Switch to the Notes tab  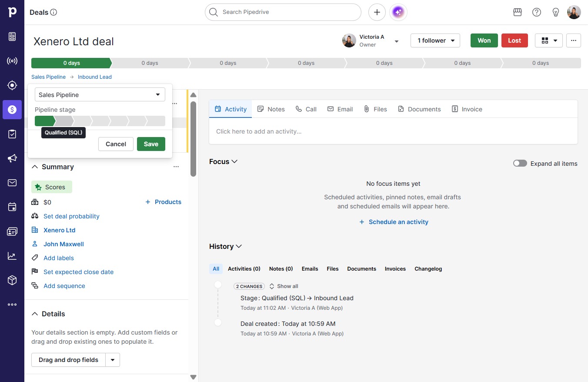[x=271, y=109]
